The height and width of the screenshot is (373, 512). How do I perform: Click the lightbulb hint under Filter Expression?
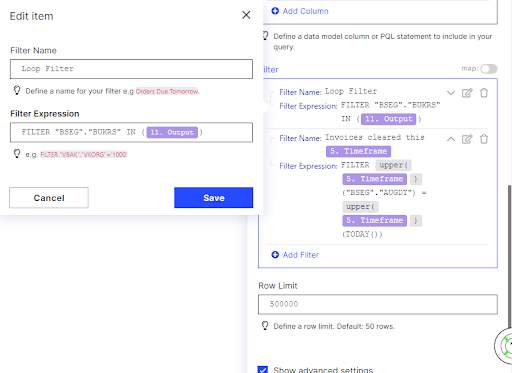[17, 154]
